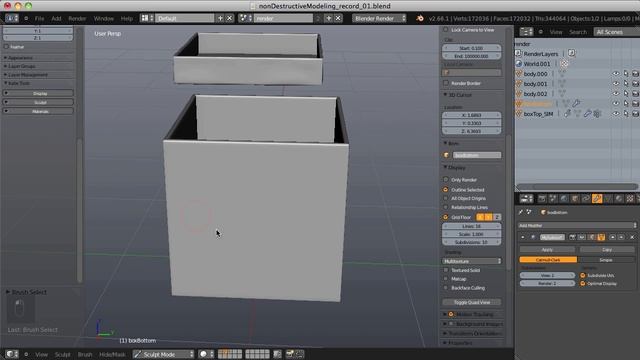
Task: Open the Scene properties tab
Action: [553, 199]
